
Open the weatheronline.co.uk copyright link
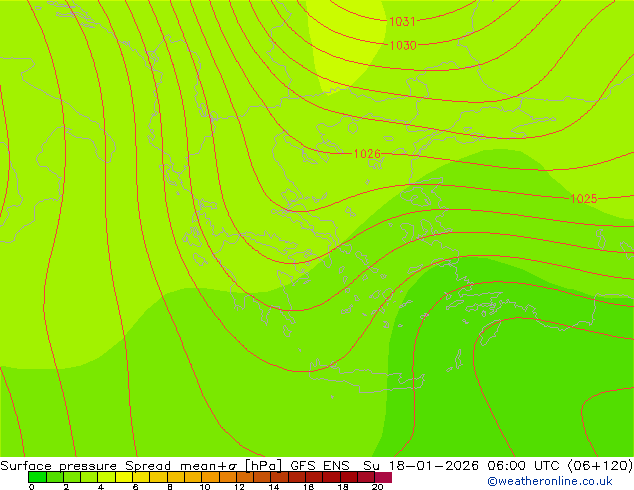[550, 481]
